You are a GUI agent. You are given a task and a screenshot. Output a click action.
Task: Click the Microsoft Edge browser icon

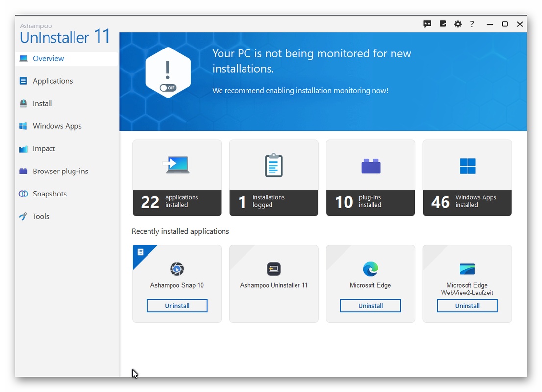point(370,269)
